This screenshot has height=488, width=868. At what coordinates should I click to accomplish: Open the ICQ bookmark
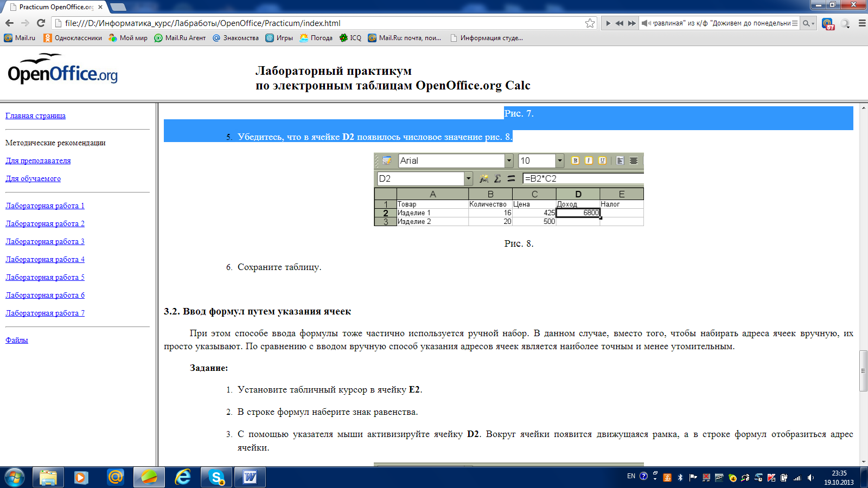(x=350, y=38)
